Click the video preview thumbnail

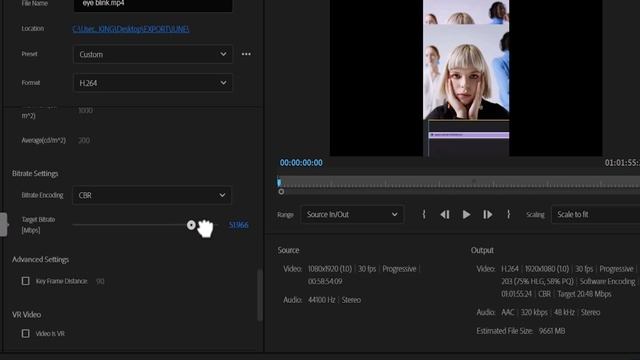point(466,78)
